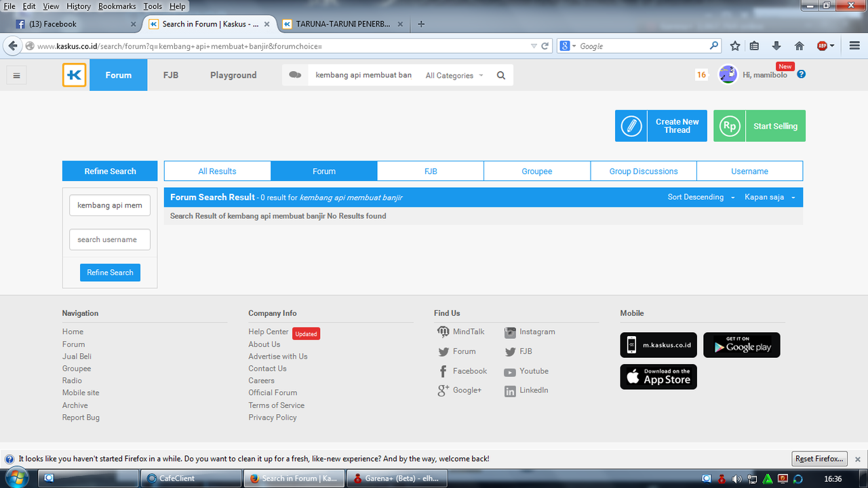Open MindTalk social link
The height and width of the screenshot is (488, 868).
pyautogui.click(x=461, y=331)
